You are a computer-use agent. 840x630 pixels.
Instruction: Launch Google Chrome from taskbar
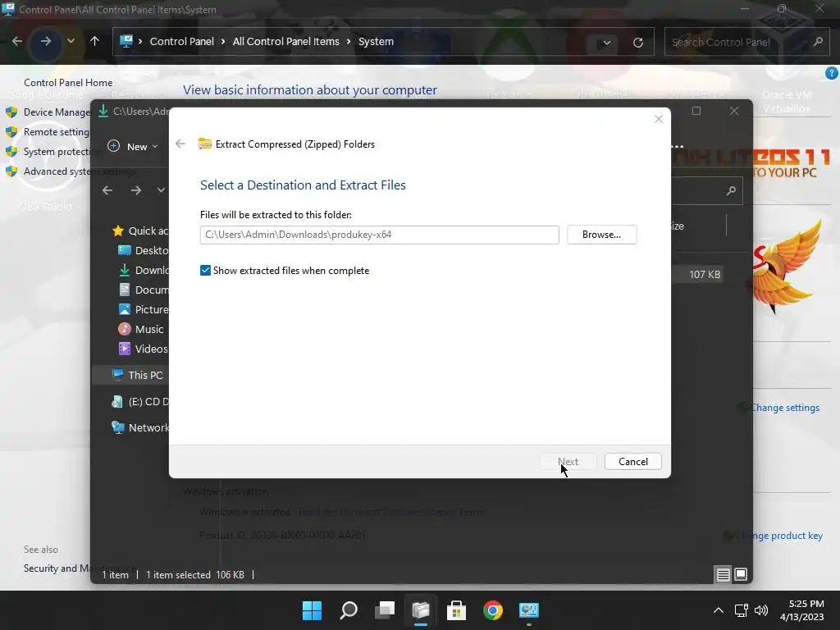[x=493, y=610]
